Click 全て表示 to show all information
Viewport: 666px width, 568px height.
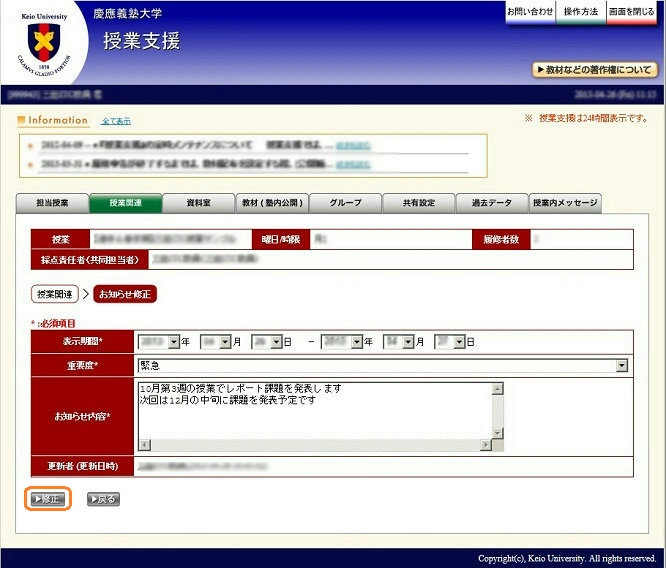coord(115,121)
